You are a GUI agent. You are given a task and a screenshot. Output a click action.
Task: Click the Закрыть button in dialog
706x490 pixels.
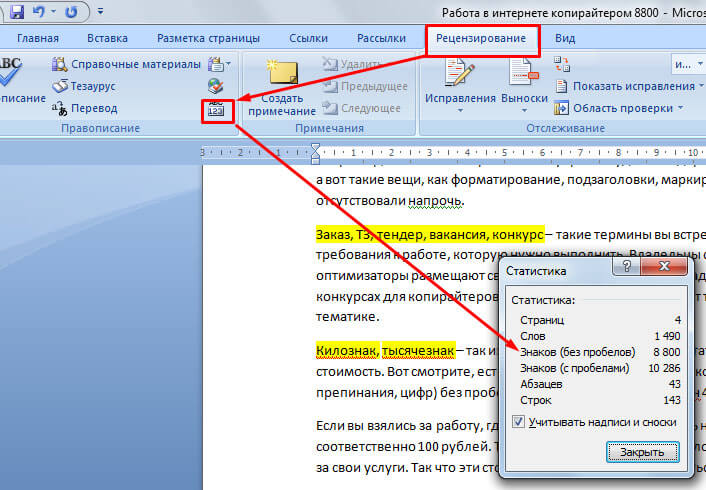click(642, 452)
